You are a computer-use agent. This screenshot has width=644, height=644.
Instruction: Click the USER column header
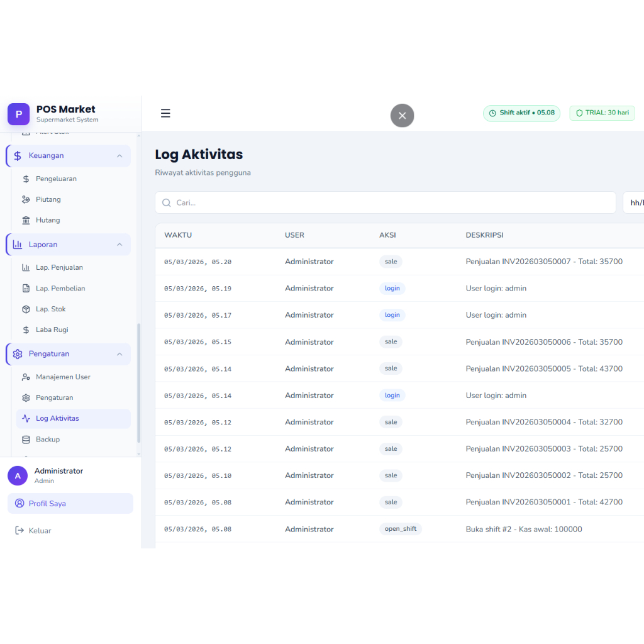(294, 235)
